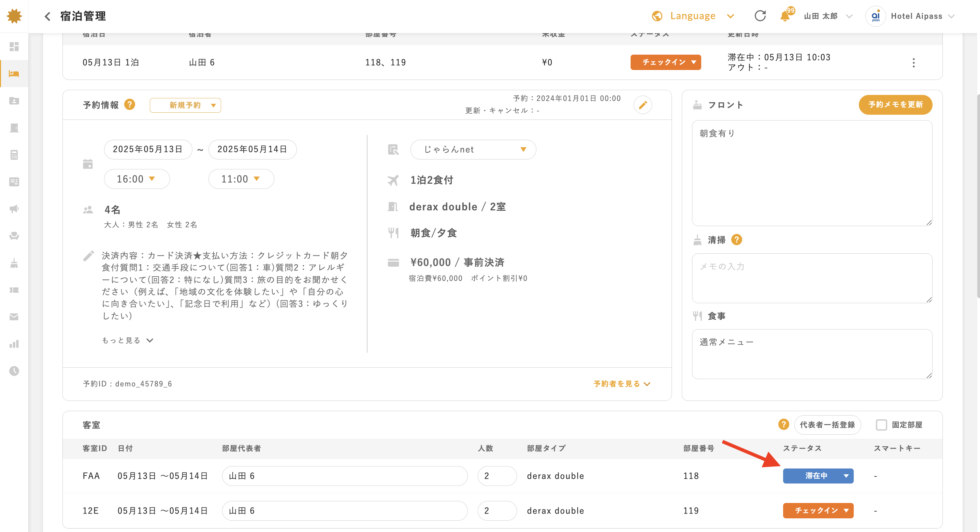Image resolution: width=980 pixels, height=532 pixels.
Task: Click representative name field for room 119
Action: [x=345, y=510]
